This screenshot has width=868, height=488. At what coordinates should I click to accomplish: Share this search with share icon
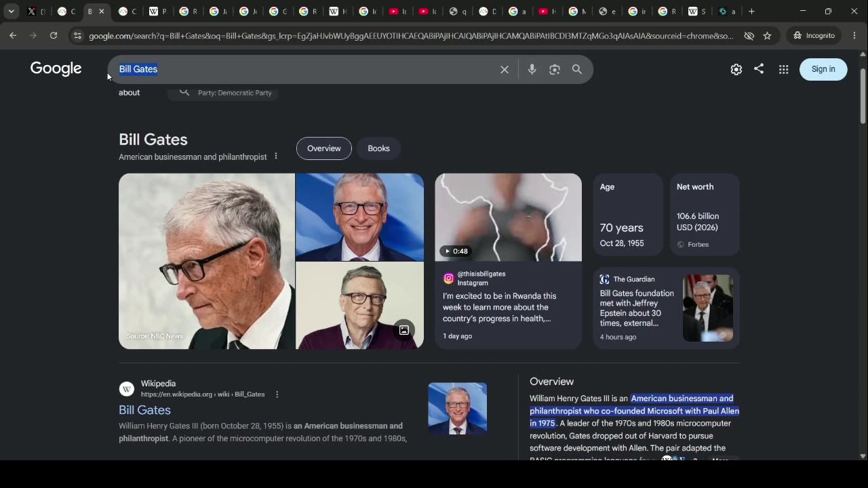pos(759,68)
